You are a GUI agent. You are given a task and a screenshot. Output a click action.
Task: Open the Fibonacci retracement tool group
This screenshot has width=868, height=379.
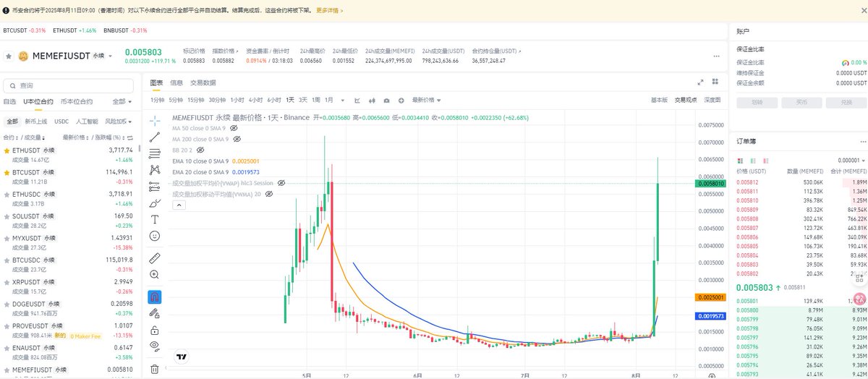154,153
